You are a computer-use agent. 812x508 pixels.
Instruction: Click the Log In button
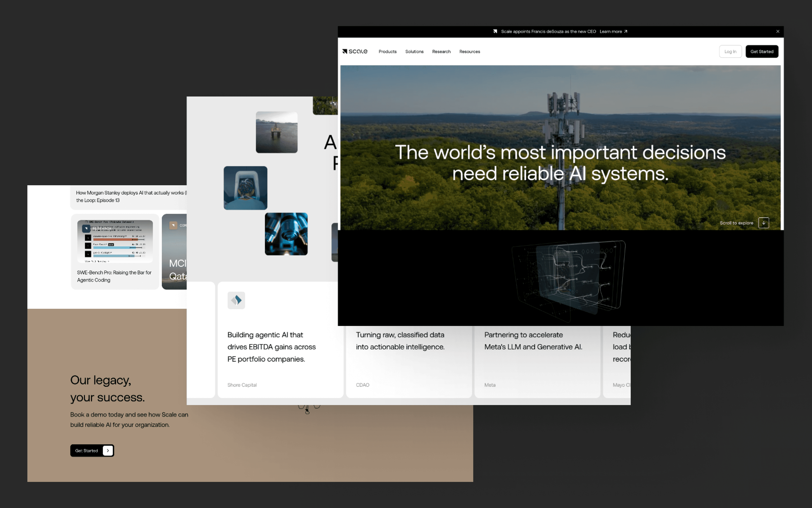730,51
